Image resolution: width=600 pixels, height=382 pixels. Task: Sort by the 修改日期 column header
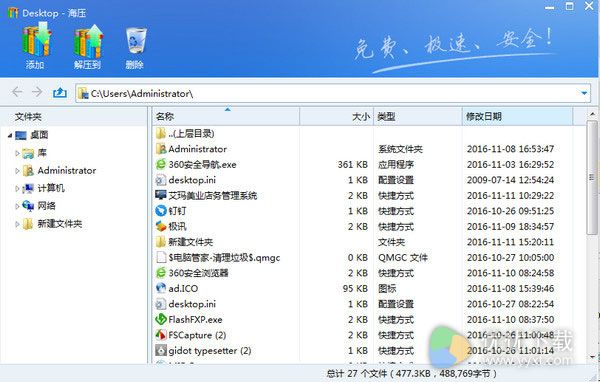click(x=518, y=116)
